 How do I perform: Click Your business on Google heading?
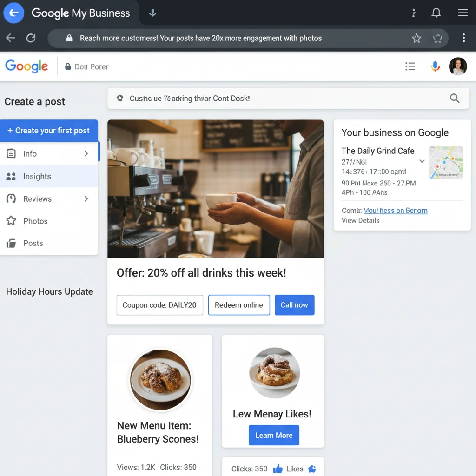395,132
